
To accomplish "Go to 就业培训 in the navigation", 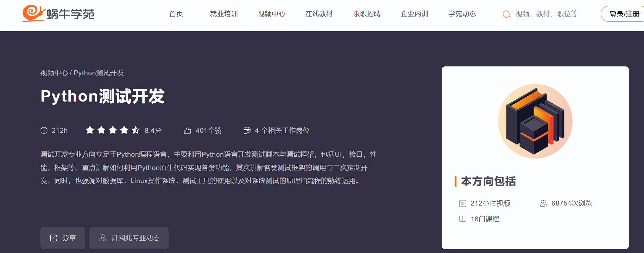I will (224, 14).
